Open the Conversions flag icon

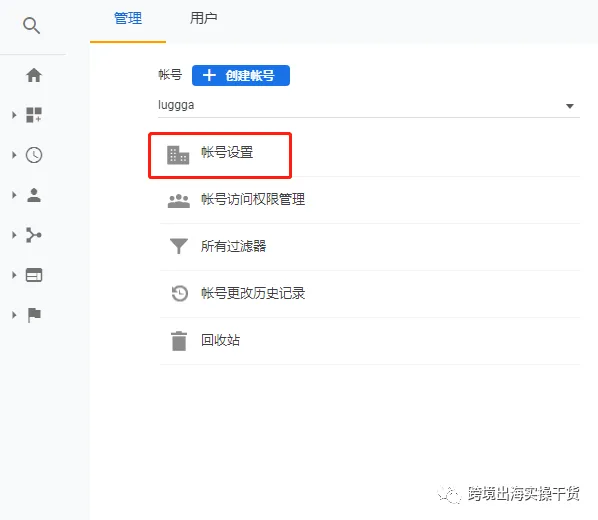click(34, 315)
